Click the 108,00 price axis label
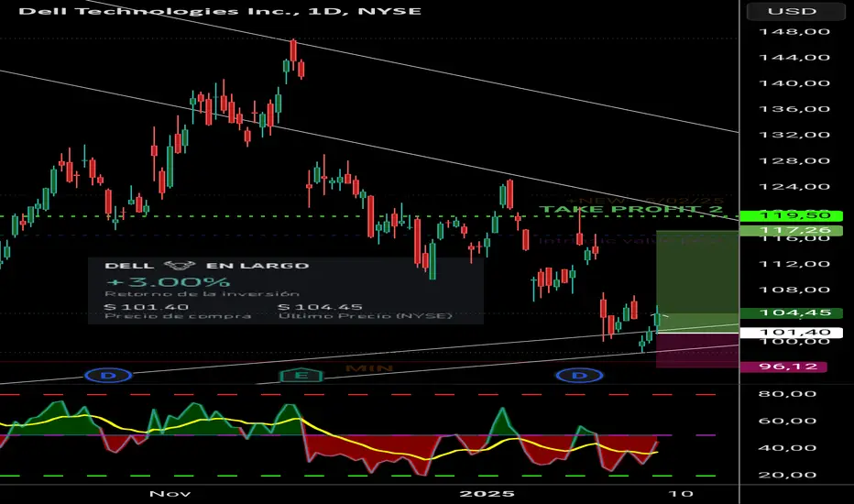854x504 pixels. click(794, 290)
